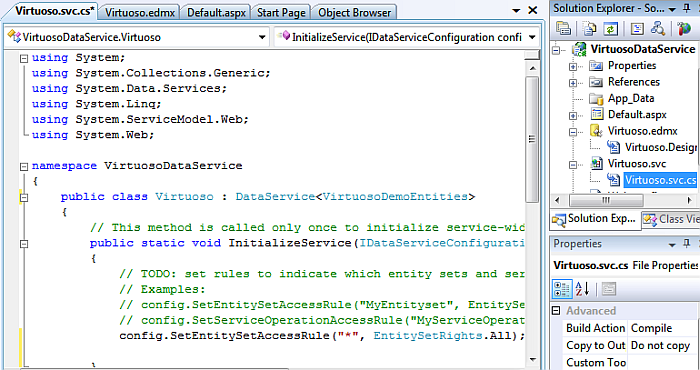Click EntitySetRights in the SetEntitySetAccessRule line
Screen dimensions: 700x370
coord(428,336)
